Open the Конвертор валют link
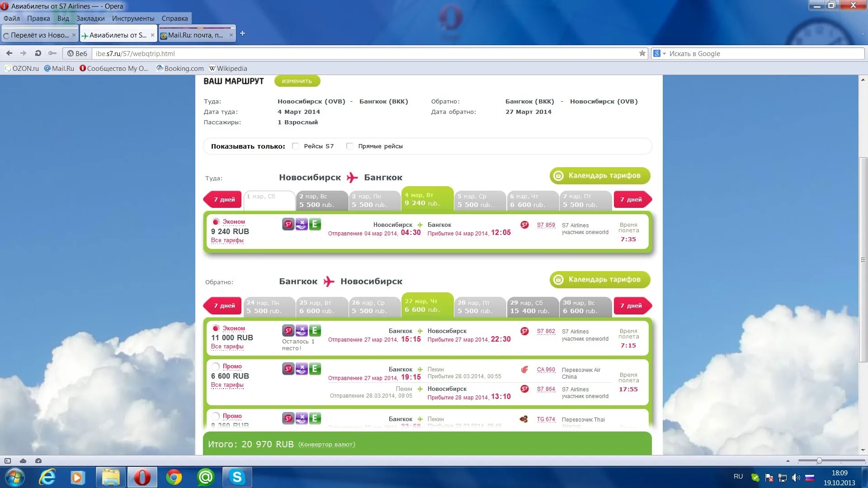The height and width of the screenshot is (488, 868). point(326,445)
